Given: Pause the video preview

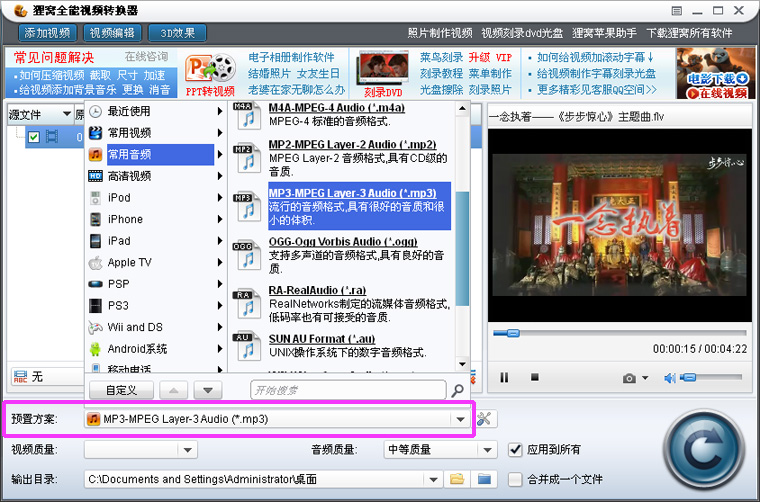Looking at the screenshot, I should pyautogui.click(x=505, y=377).
